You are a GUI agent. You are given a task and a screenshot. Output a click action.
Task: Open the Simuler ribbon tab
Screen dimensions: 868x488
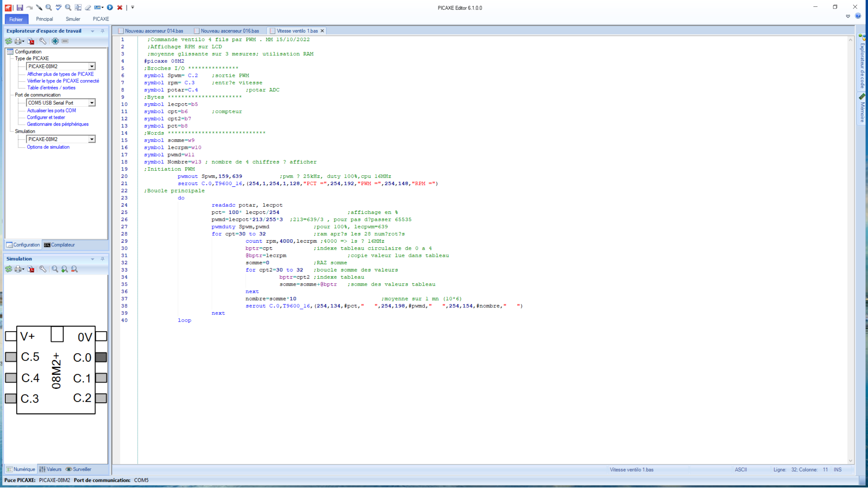(73, 19)
